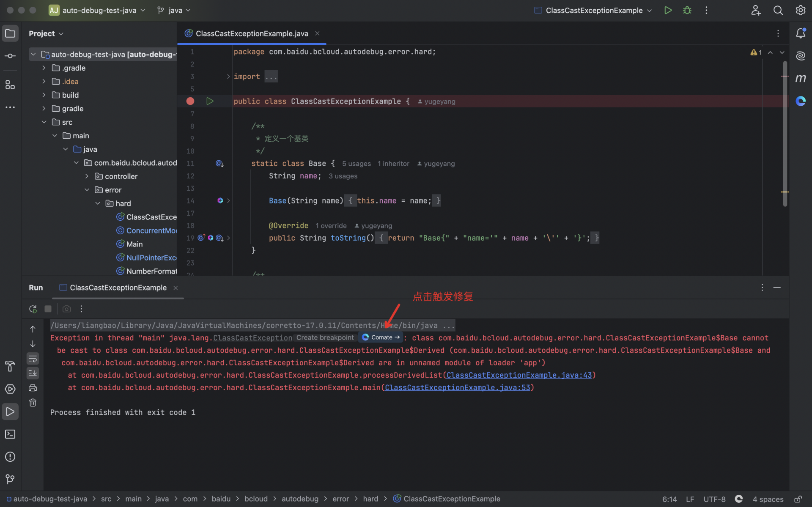Open the AI Assistant spiral icon
This screenshot has height=507, width=812.
pos(801,56)
